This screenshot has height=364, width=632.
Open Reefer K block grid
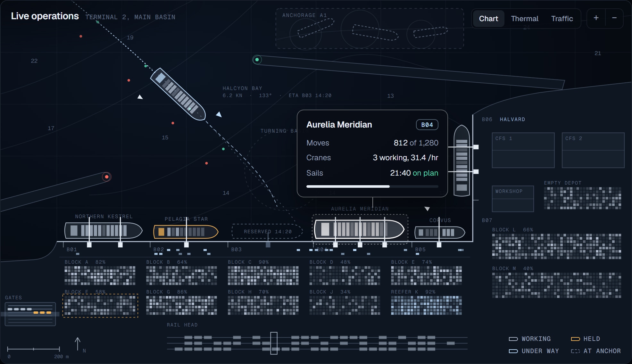(426, 305)
